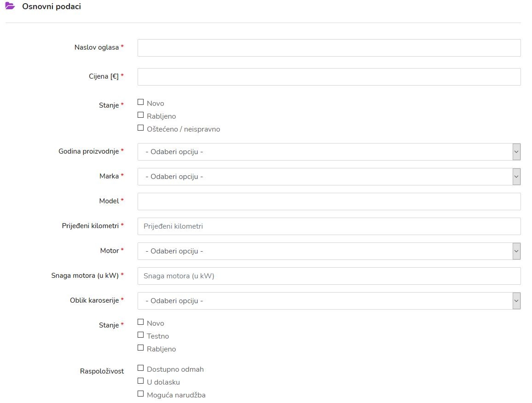Focus the Cijena price input

coord(329,77)
